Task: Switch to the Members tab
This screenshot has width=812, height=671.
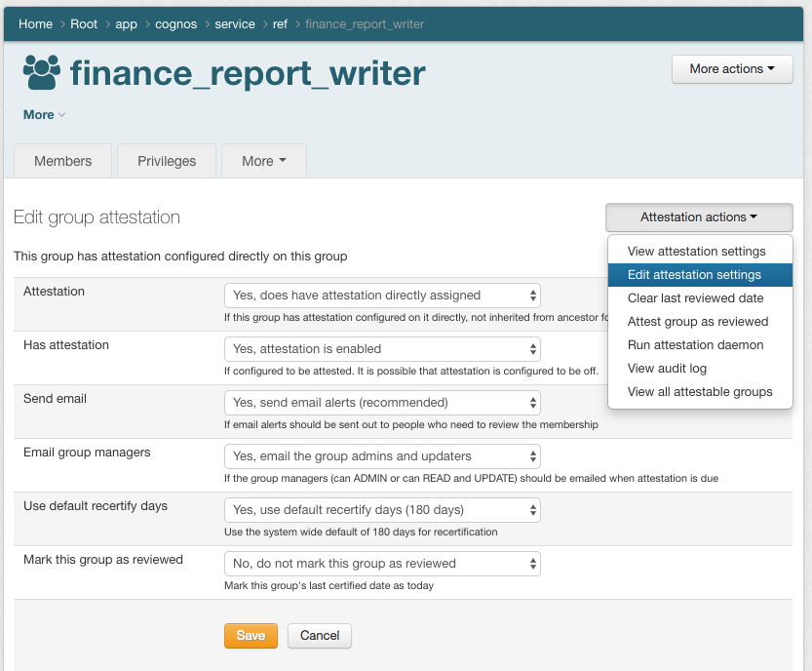Action: click(x=62, y=161)
